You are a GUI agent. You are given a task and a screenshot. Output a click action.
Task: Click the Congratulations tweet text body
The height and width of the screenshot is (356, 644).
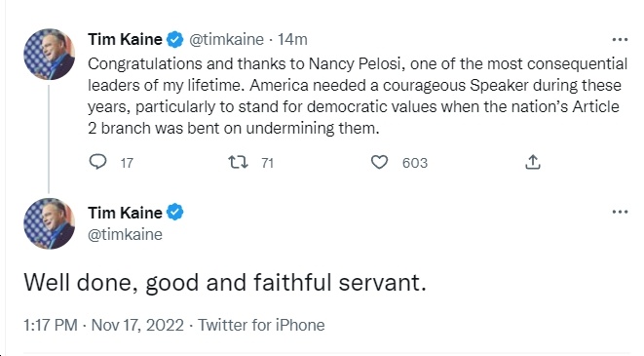pos(358,96)
